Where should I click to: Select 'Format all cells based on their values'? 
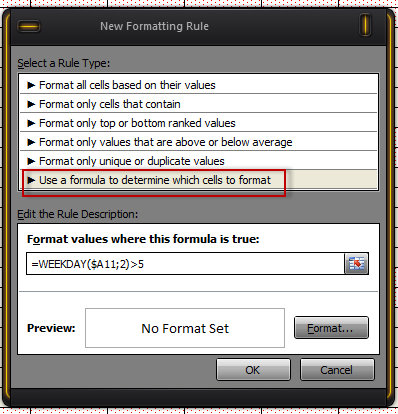tap(198, 85)
